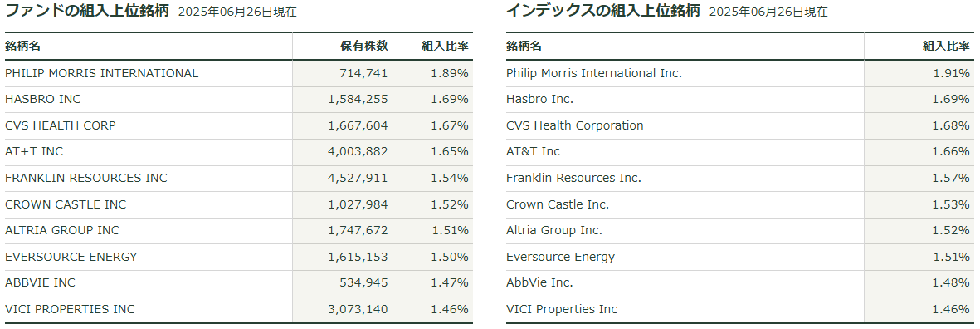Screen dimensions: 980x329
Task: Click ALTRIA GROUP INC in fund list
Action: click(x=62, y=231)
